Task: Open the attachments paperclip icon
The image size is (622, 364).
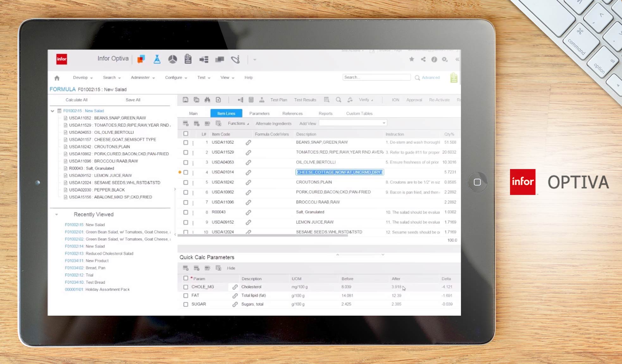Action: point(188,59)
